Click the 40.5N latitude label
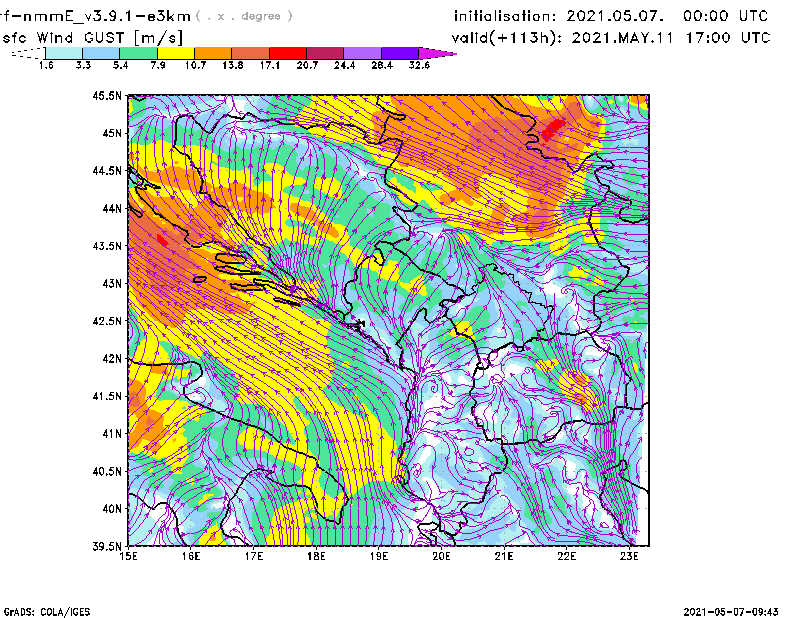 (x=107, y=471)
